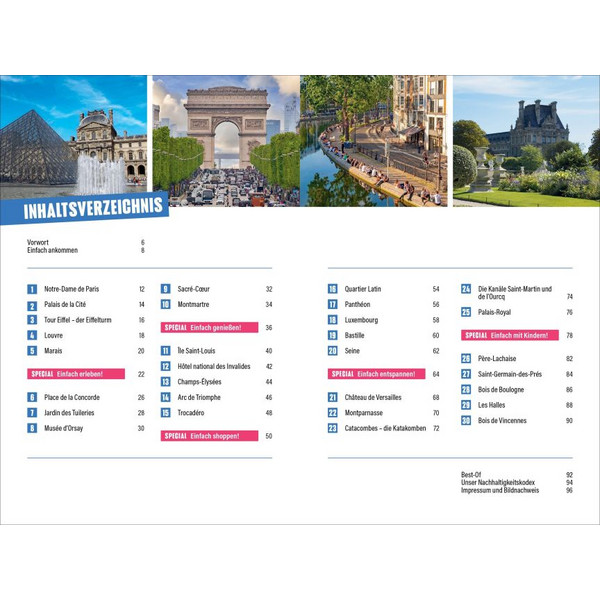Click the number 30 badge beside Bois de Vincennes
This screenshot has width=600, height=600.
(x=466, y=421)
